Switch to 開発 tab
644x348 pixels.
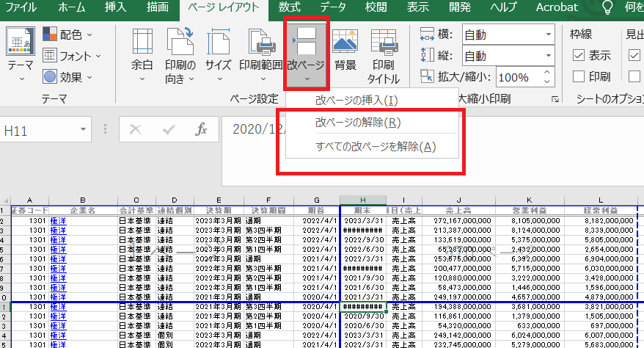point(460,7)
